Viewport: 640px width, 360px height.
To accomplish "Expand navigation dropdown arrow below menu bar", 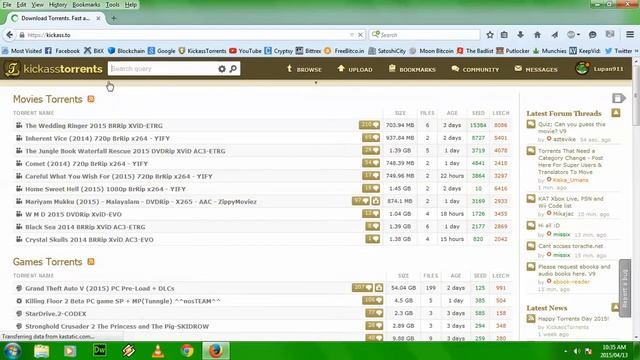I will coord(316,82).
